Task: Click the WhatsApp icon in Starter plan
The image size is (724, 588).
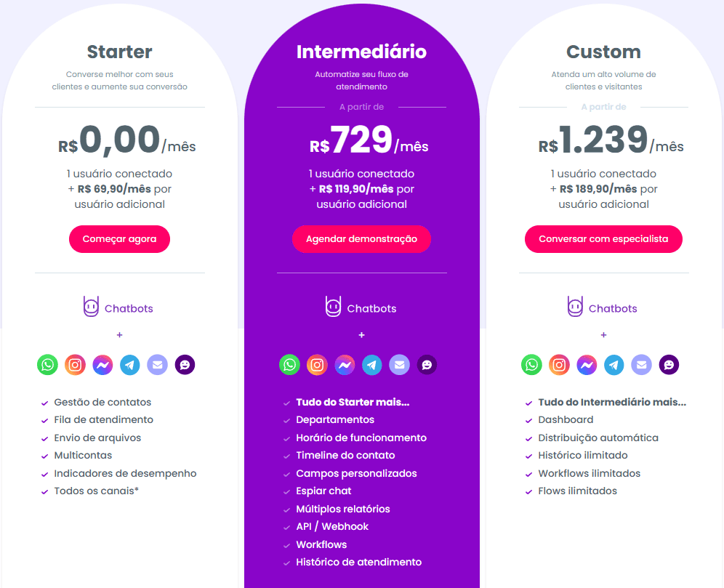Action: click(47, 365)
